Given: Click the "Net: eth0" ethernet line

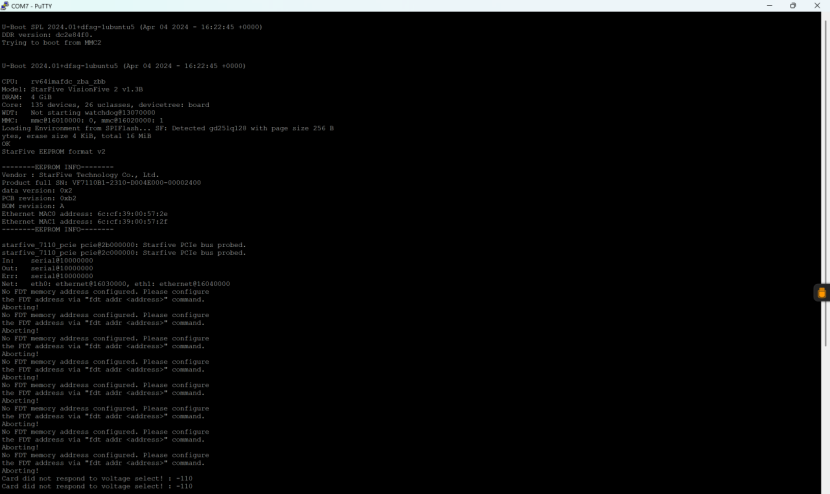Looking at the screenshot, I should point(116,284).
